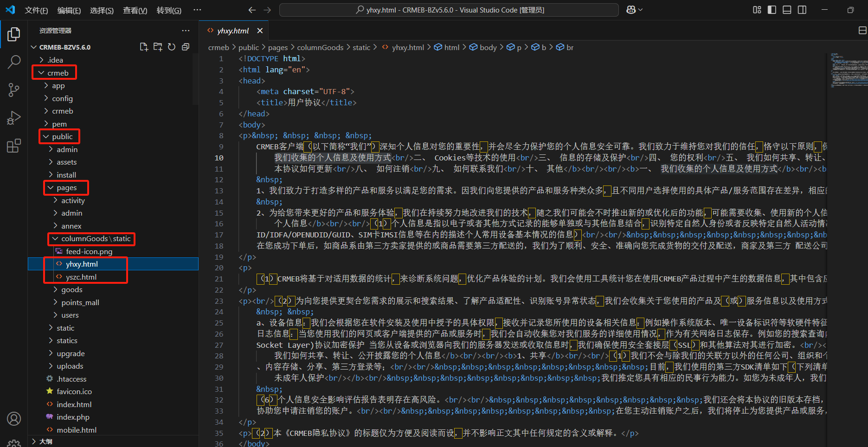The width and height of the screenshot is (868, 447).
Task: Open the Customize Layout icon
Action: click(757, 10)
